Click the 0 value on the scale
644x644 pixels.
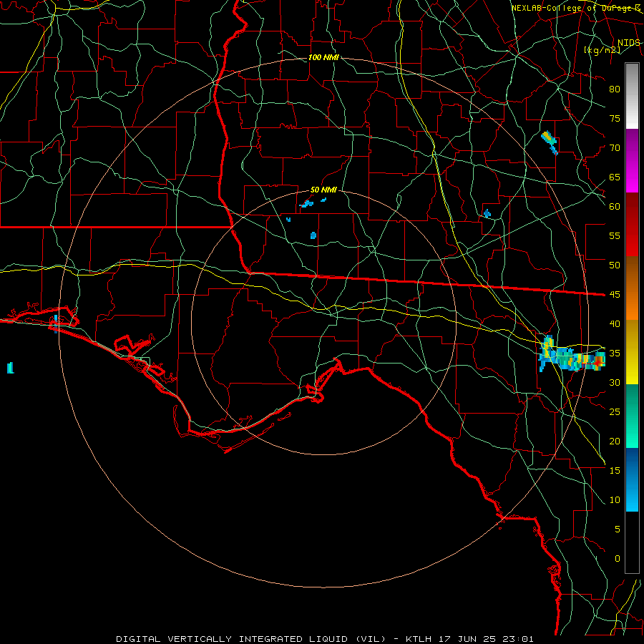617,559
